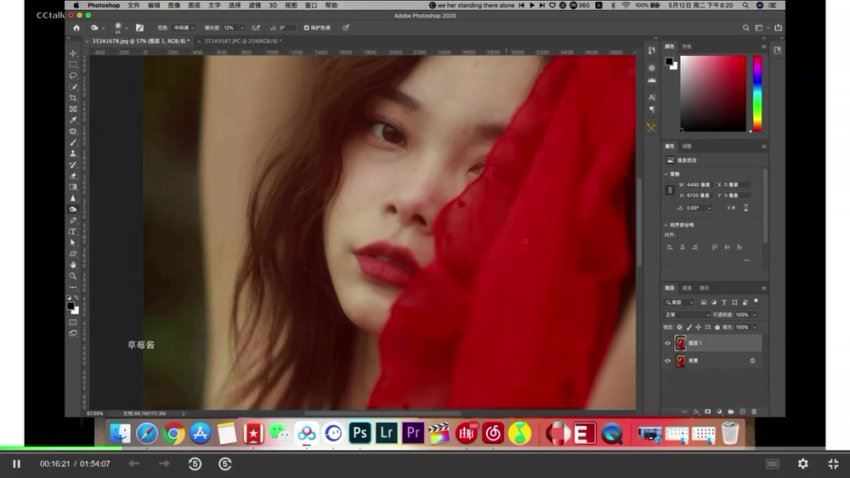Click the rainbow hue slider strip
Screen dimensions: 850x478
[x=757, y=93]
